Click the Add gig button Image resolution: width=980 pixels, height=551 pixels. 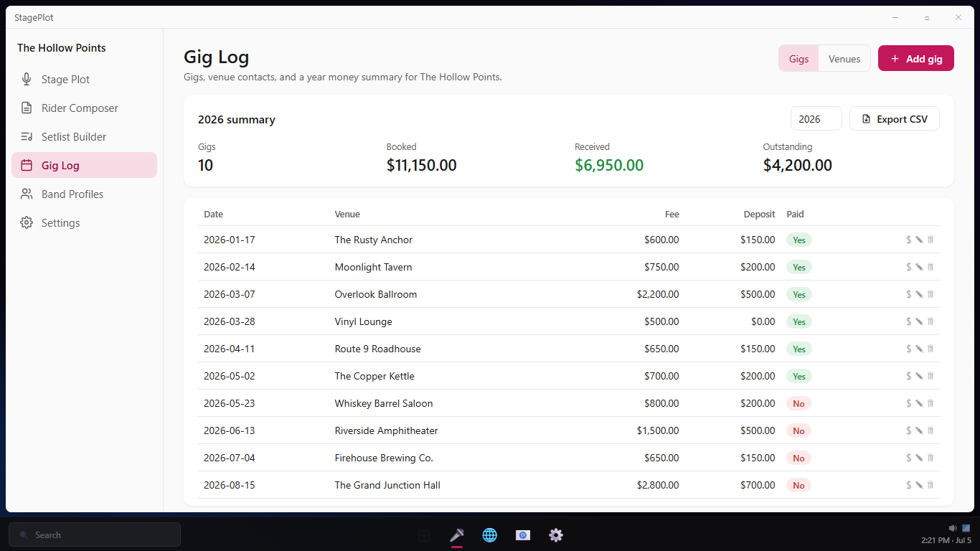pos(916,59)
